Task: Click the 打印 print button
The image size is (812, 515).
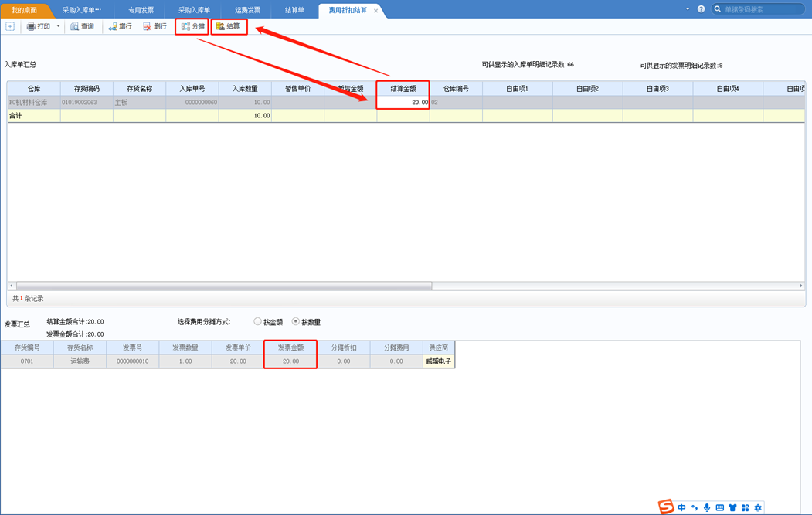Action: pos(39,26)
